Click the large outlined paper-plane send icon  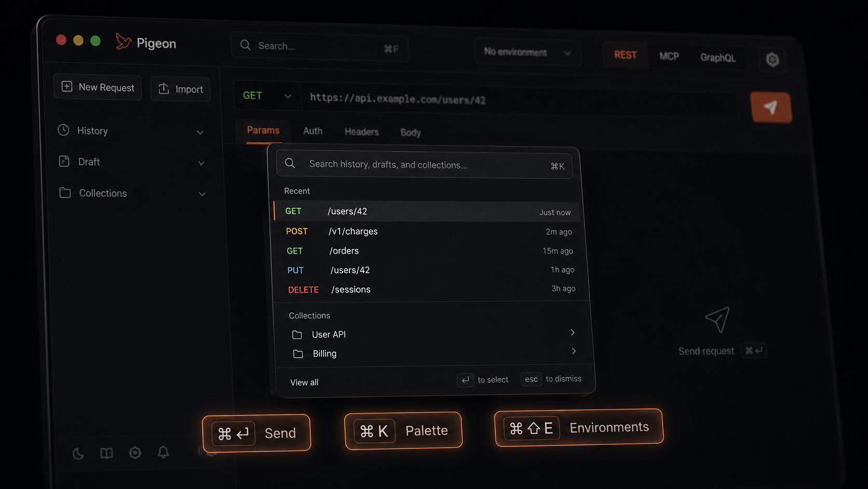coord(717,320)
